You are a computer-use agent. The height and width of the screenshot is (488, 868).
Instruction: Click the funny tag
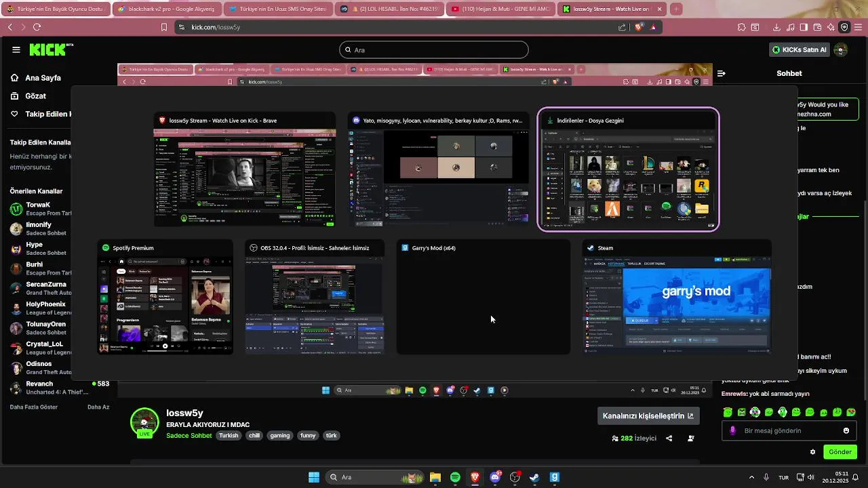coord(308,436)
